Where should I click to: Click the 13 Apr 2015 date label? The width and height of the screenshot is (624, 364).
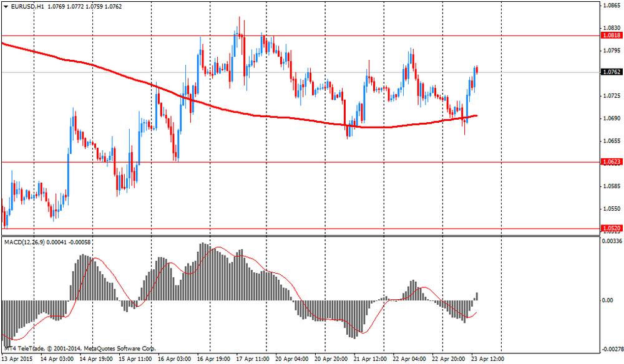[x=18, y=359]
